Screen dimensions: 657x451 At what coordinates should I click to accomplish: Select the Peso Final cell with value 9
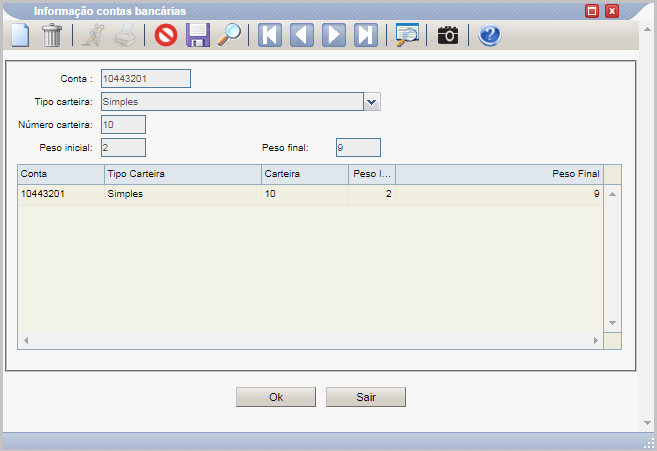(499, 194)
